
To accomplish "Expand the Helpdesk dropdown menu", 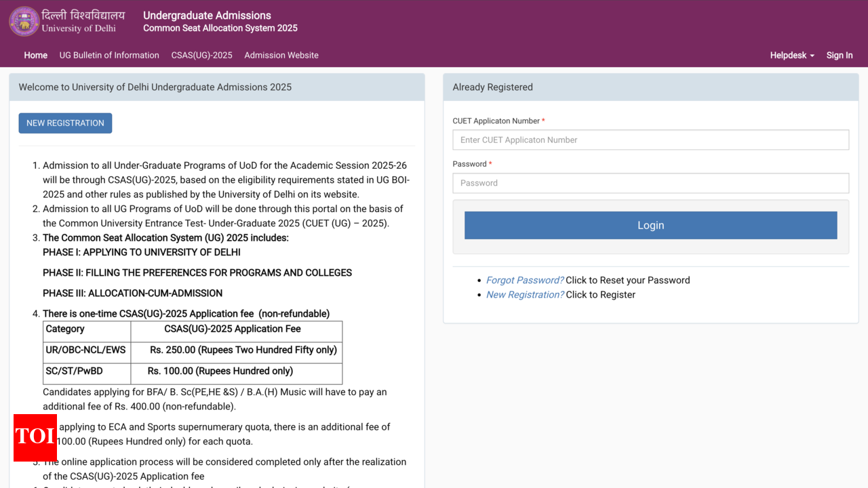I will [x=791, y=56].
